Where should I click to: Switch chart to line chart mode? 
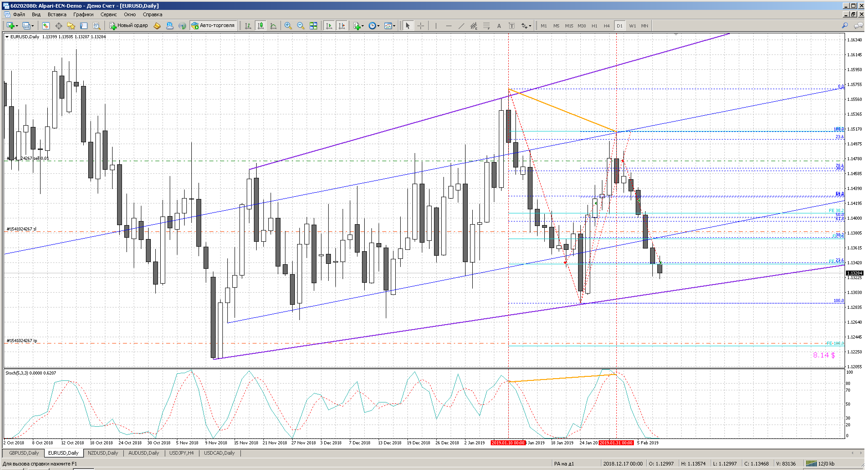[x=273, y=26]
